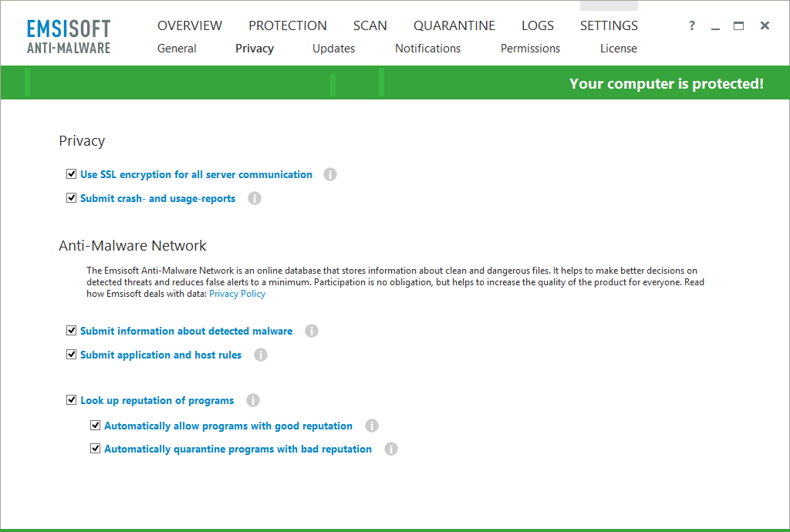790x532 pixels.
Task: Go to Permissions settings tab
Action: pos(530,49)
